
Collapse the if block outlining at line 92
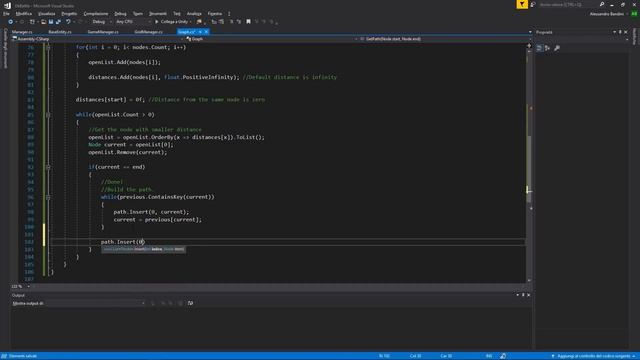click(x=48, y=167)
